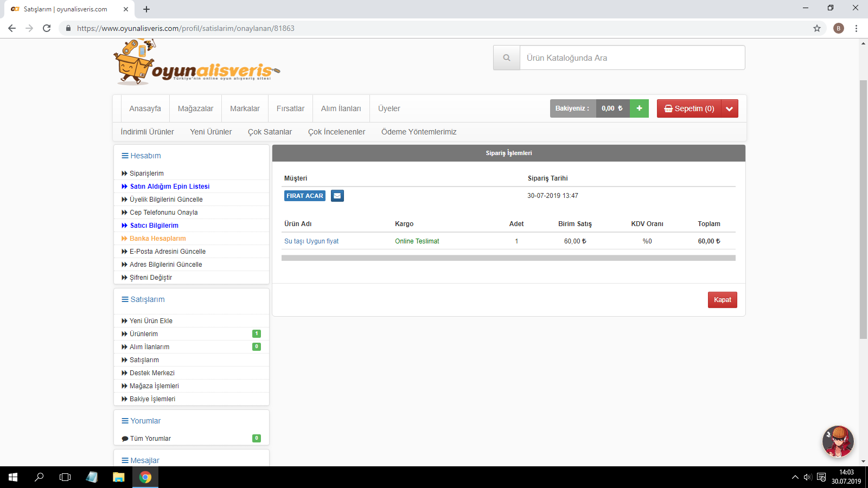This screenshot has height=488, width=868.
Task: Expand the Sepetim cart dropdown arrow
Action: pyautogui.click(x=730, y=108)
